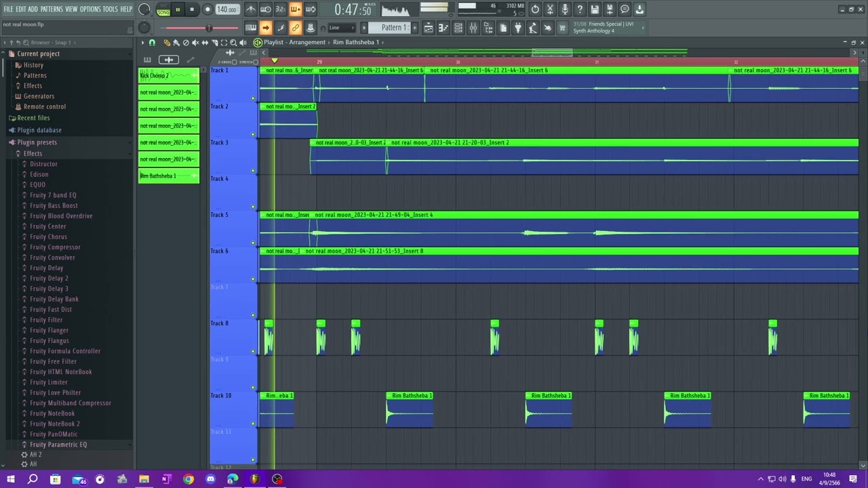Open the ADD menu
868x488 pixels.
tap(33, 9)
